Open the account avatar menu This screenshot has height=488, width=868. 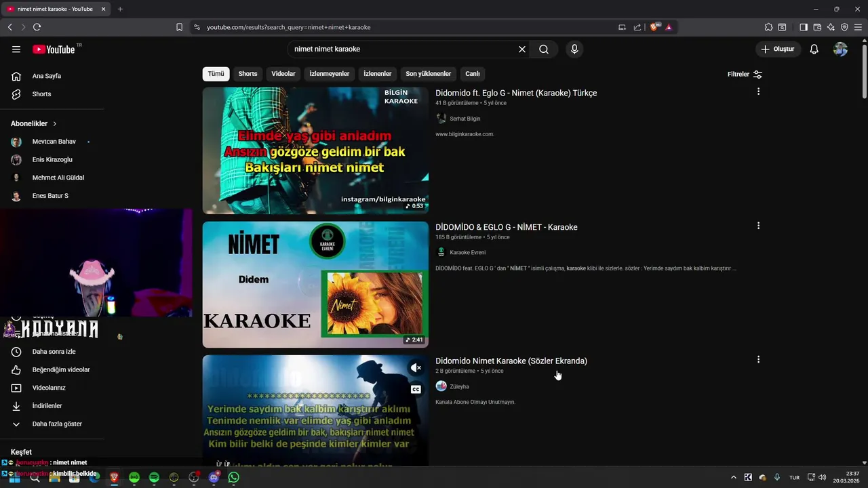coord(840,49)
